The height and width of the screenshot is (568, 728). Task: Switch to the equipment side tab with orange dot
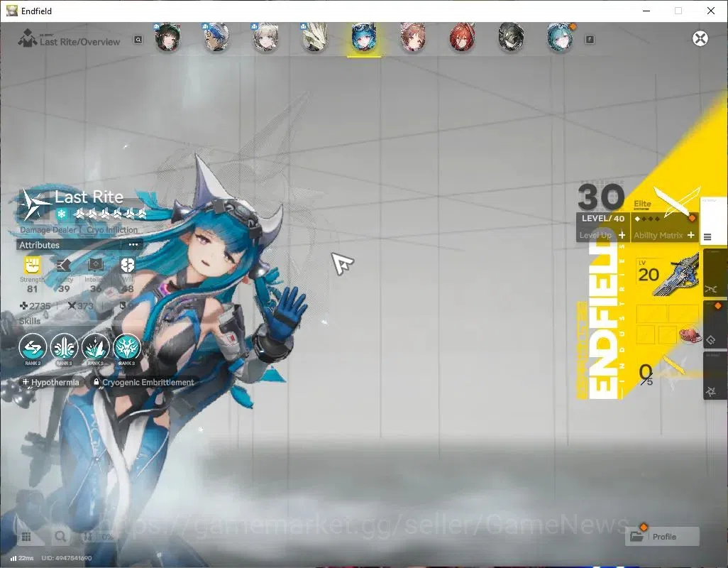714,324
